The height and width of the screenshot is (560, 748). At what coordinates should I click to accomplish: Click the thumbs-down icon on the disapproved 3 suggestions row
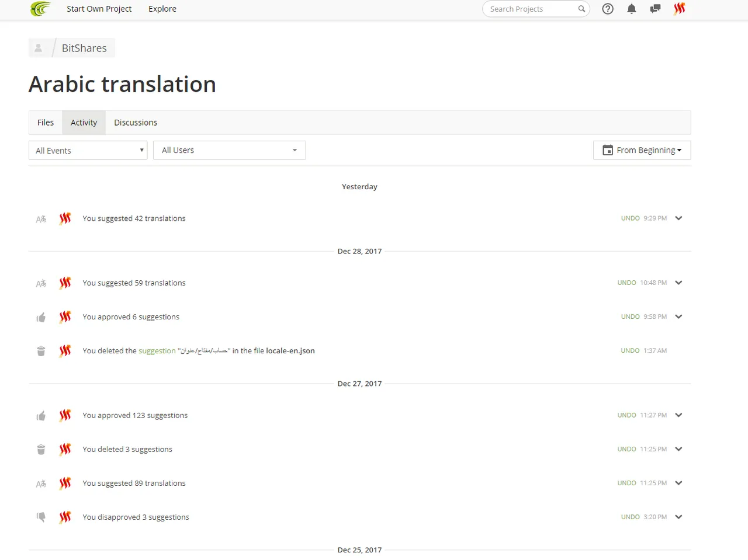coord(41,517)
